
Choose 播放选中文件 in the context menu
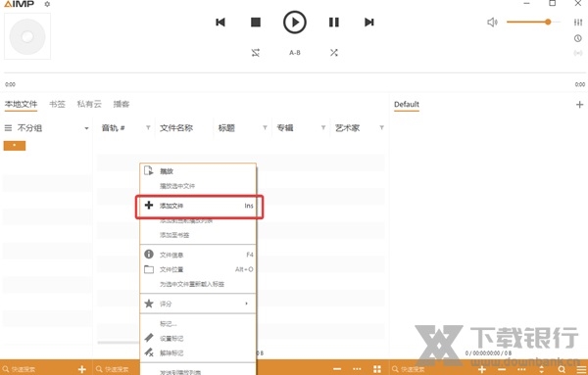198,186
